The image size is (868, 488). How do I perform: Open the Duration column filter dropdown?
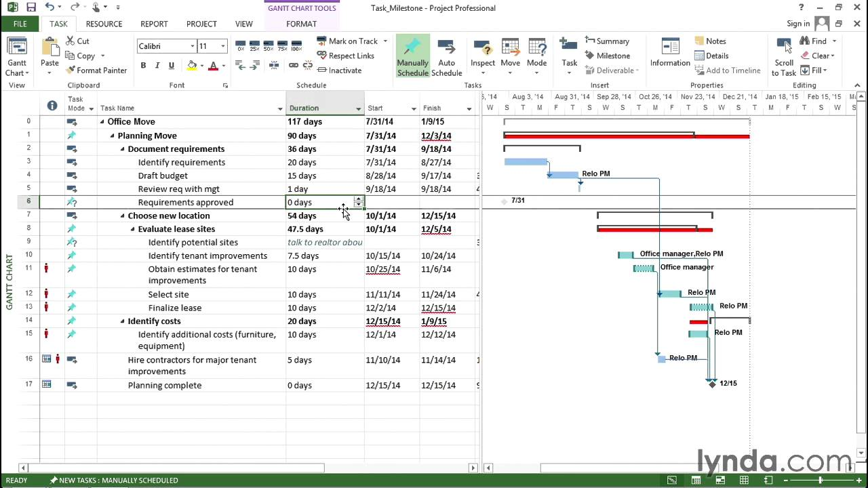click(358, 108)
